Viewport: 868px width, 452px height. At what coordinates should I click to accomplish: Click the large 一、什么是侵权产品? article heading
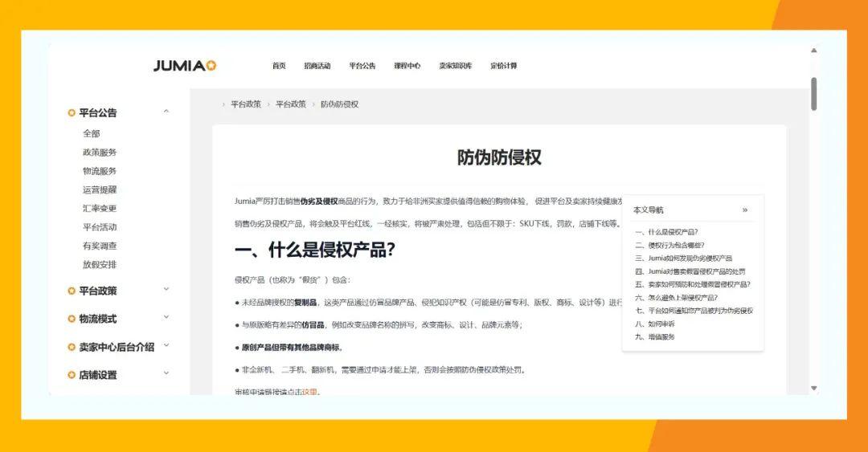pos(315,250)
